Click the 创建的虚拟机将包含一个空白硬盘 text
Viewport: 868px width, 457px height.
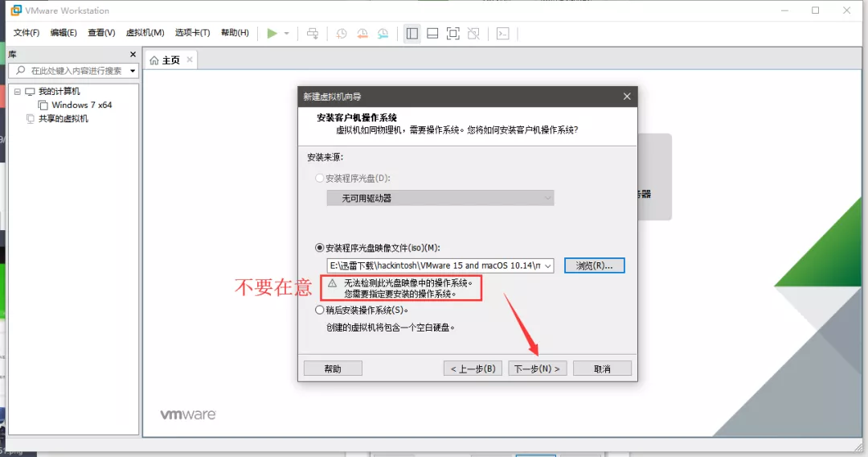click(391, 327)
